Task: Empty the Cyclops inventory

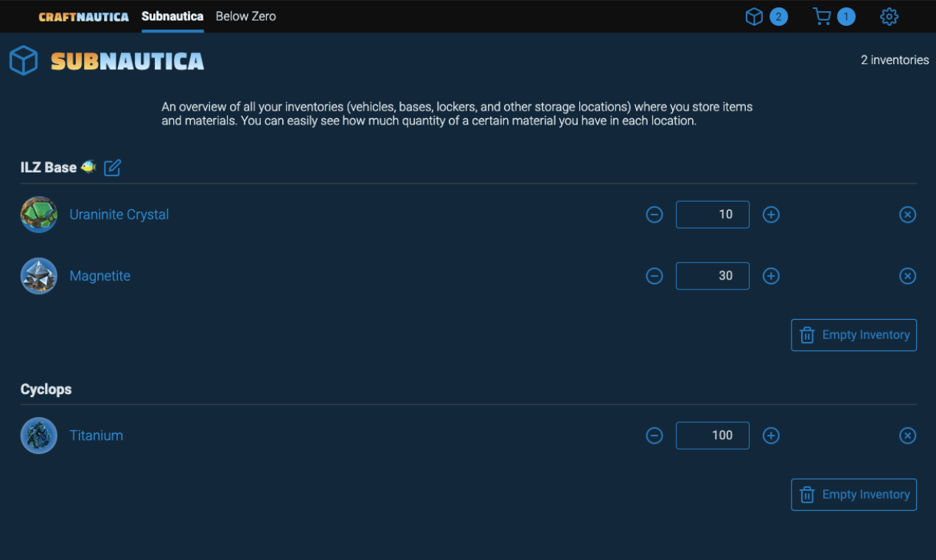Action: tap(854, 494)
